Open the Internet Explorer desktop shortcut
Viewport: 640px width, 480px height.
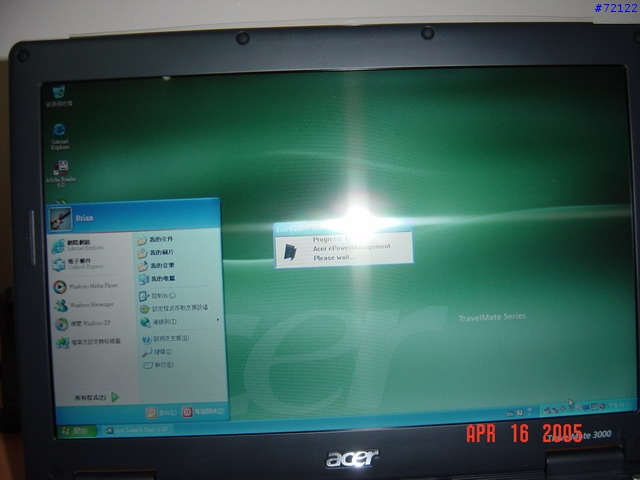tap(60, 137)
